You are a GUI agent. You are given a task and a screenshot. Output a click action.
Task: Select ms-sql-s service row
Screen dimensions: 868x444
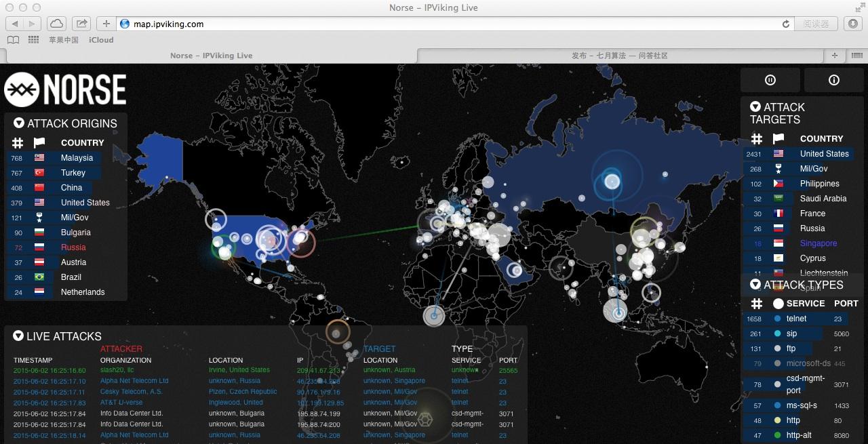click(x=804, y=405)
